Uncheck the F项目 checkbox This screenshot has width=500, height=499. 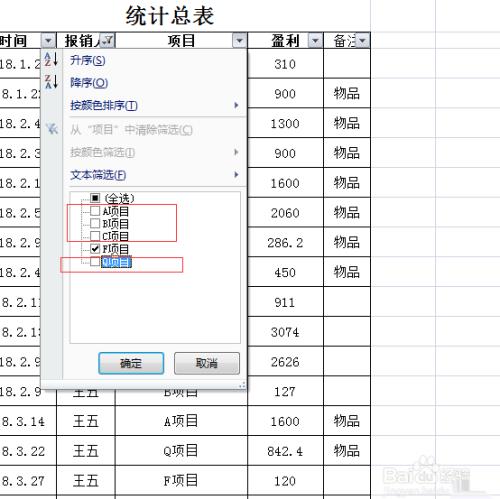pos(95,249)
